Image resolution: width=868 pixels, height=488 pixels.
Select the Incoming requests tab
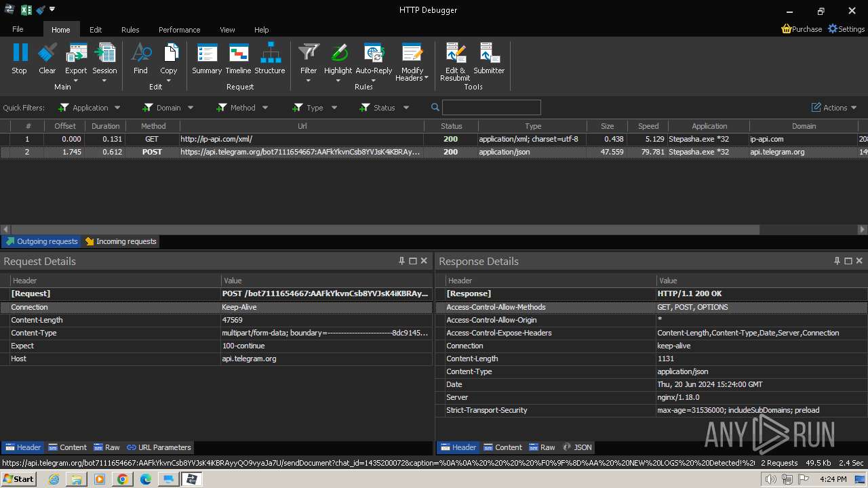[x=121, y=241]
